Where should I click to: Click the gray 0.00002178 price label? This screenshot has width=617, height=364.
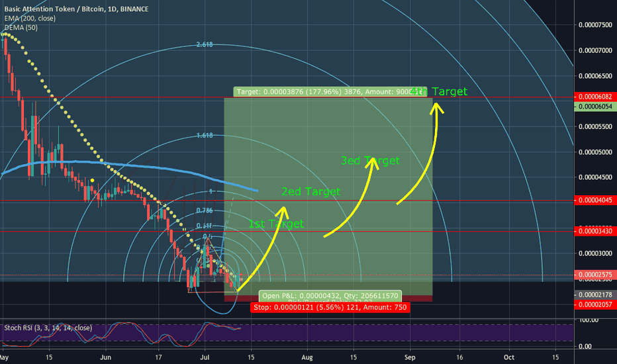(595, 295)
